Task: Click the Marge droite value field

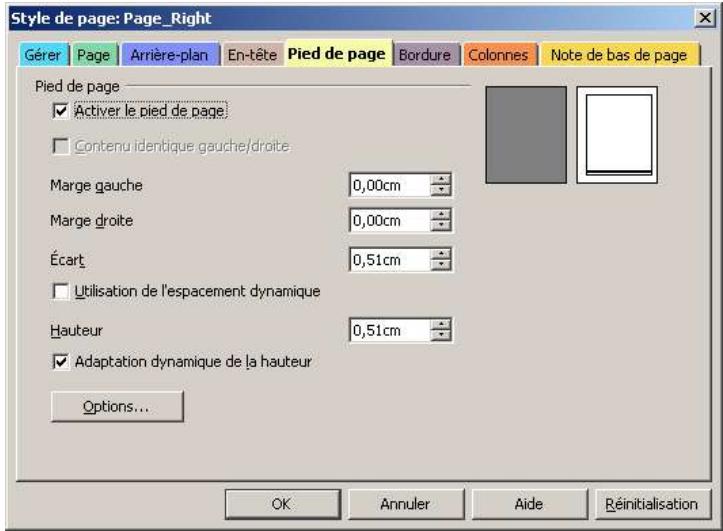Action: [390, 221]
